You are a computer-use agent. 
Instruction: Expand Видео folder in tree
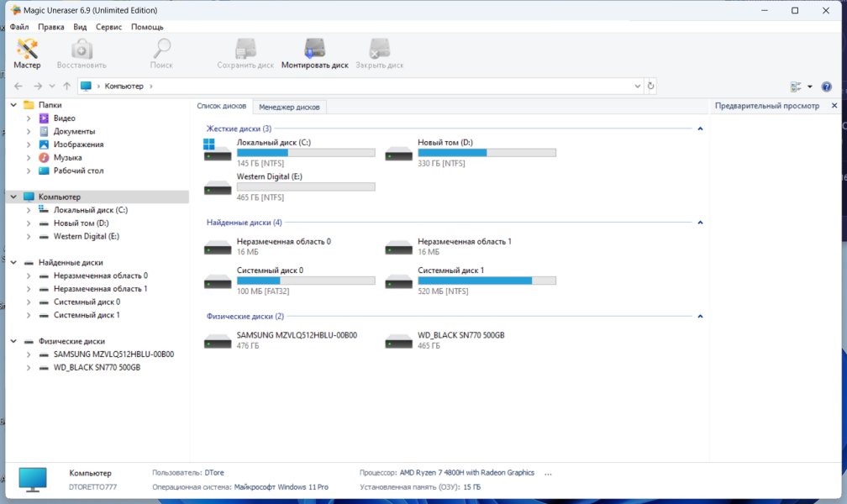coord(29,118)
